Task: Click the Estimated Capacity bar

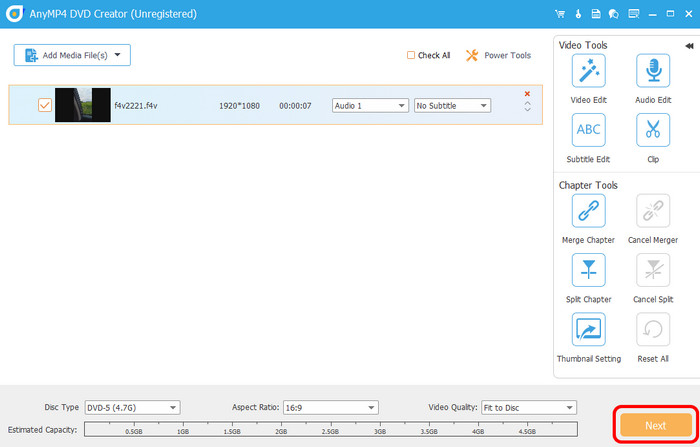Action: [331, 429]
